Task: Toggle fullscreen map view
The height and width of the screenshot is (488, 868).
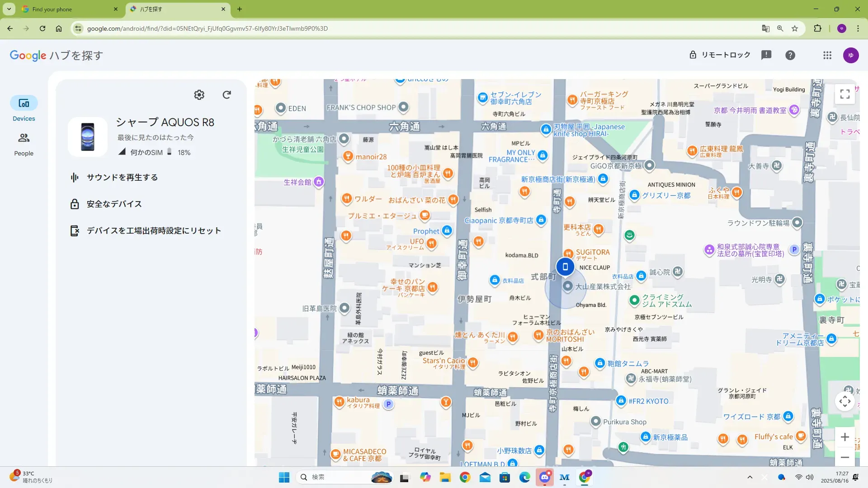Action: [x=844, y=94]
